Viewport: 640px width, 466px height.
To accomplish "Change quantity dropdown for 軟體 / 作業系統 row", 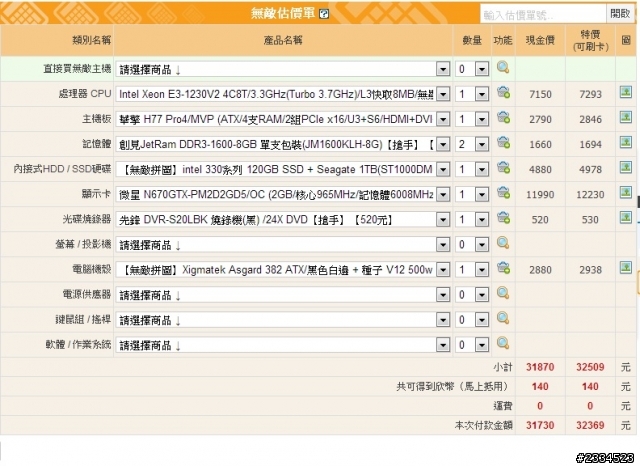I will (x=472, y=346).
